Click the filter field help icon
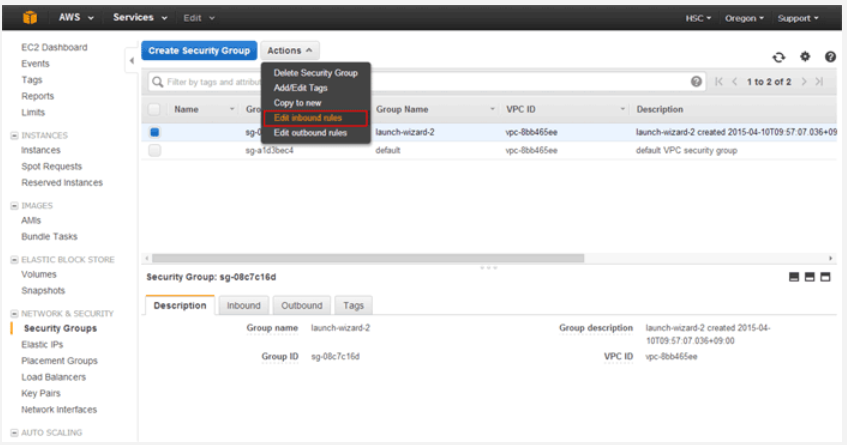 (x=696, y=82)
